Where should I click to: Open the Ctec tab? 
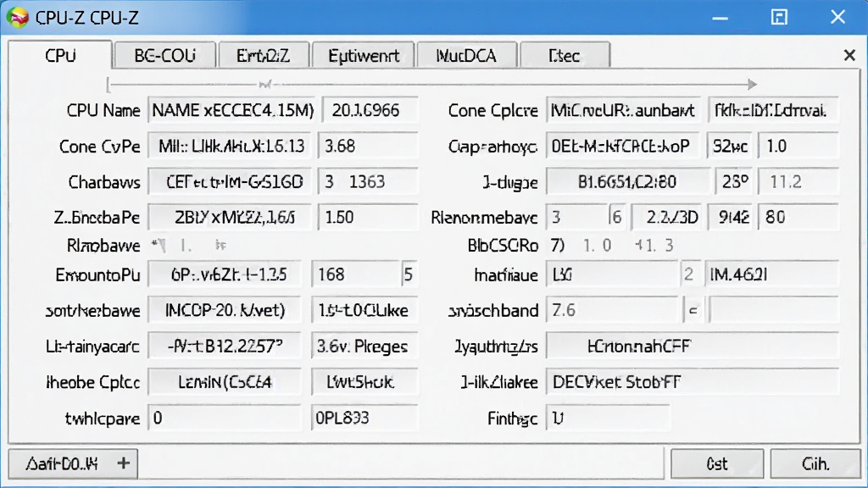coord(565,55)
